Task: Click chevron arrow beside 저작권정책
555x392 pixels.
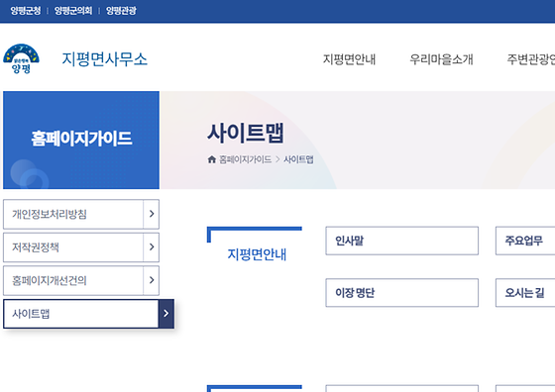Action: [x=152, y=247]
